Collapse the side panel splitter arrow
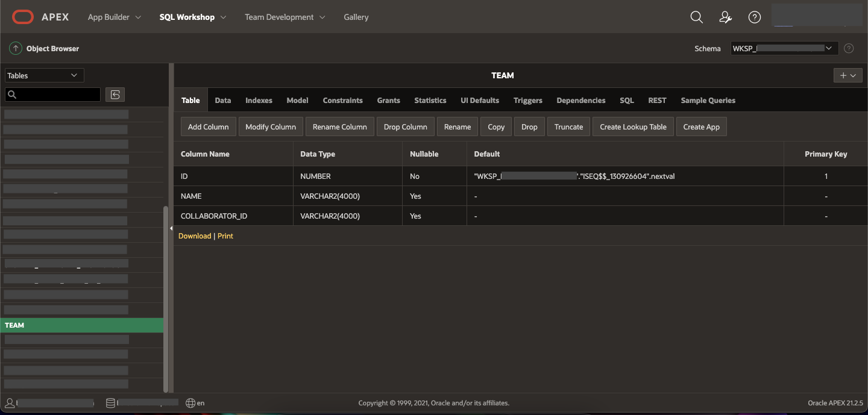 (171, 228)
